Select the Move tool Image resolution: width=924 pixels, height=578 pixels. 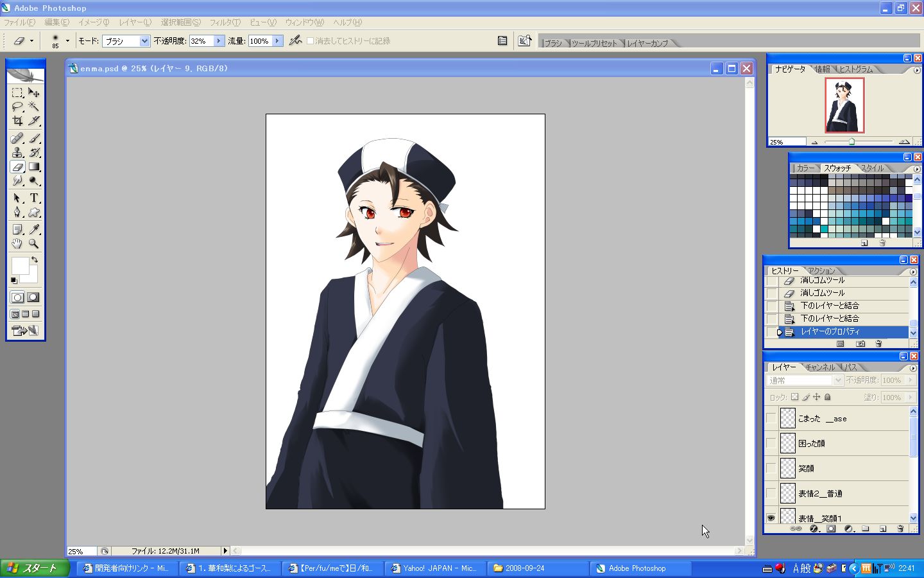(34, 92)
